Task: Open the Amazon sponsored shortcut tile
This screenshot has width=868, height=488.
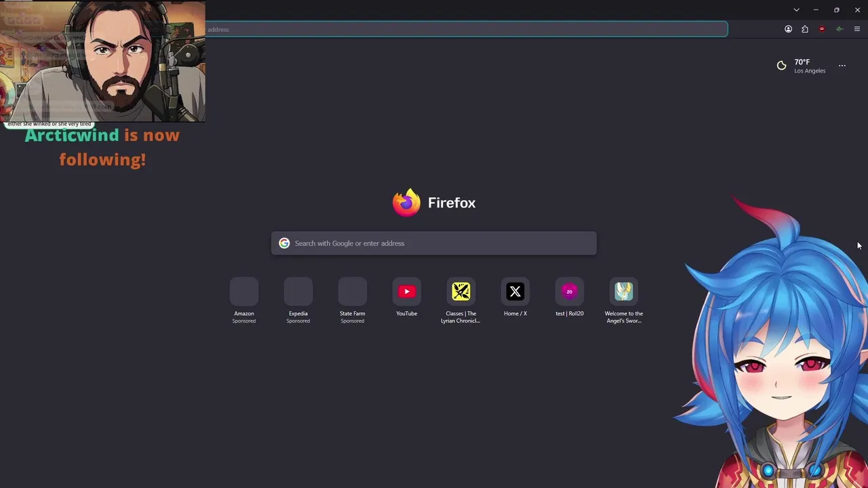Action: 244,291
